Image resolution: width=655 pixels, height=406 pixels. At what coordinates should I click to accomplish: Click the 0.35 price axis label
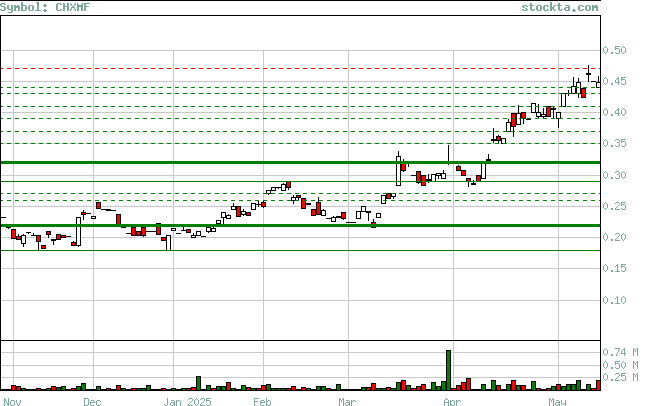[x=614, y=143]
